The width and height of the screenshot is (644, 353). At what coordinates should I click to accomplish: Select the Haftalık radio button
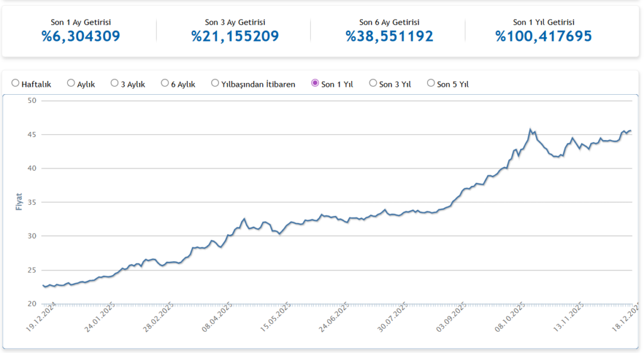point(15,83)
